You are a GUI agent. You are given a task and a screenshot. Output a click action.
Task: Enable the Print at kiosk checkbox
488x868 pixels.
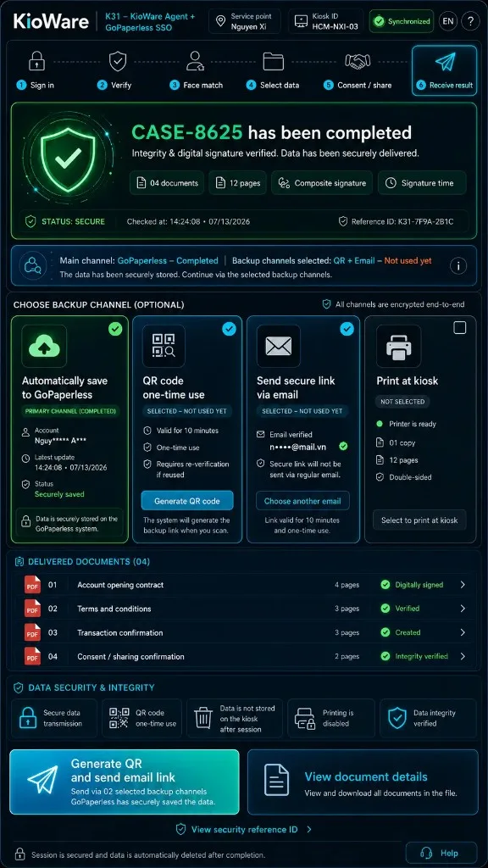[x=460, y=328]
